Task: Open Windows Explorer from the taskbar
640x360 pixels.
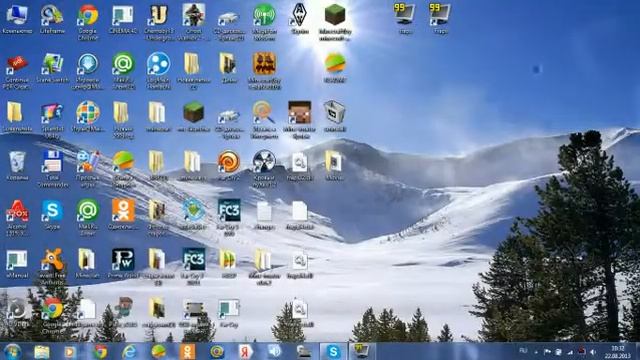Action: pyautogui.click(x=42, y=351)
